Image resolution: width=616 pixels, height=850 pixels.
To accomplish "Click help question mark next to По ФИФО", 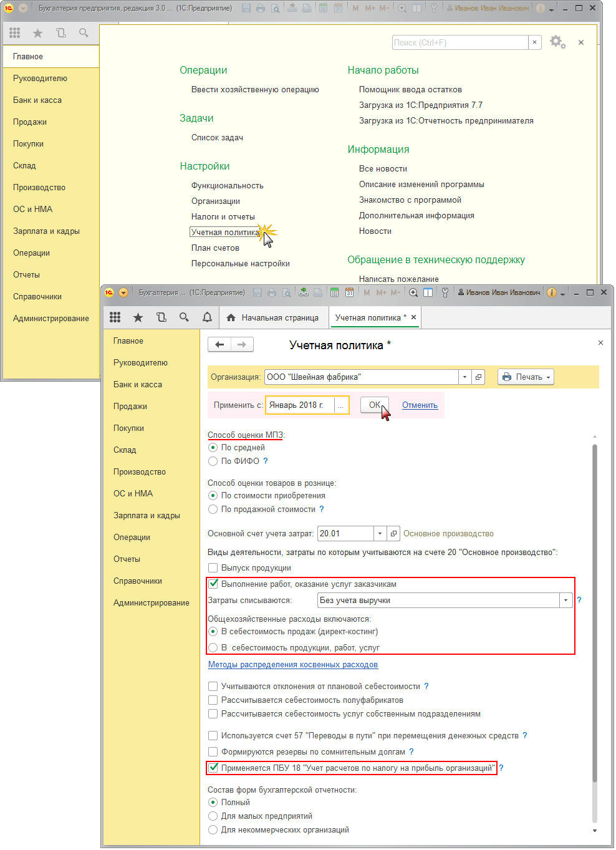I will (x=266, y=461).
